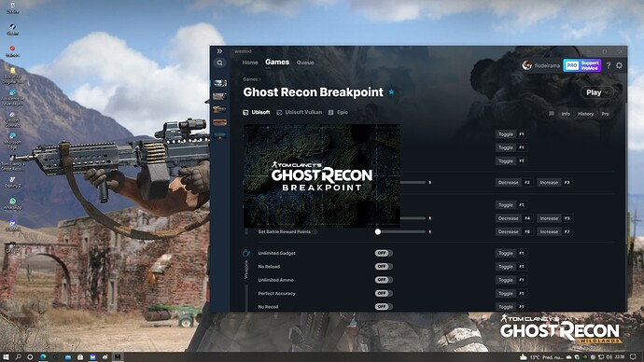
Task: Open the Microsoft Edge desktop shortcut
Action: [x=13, y=140]
